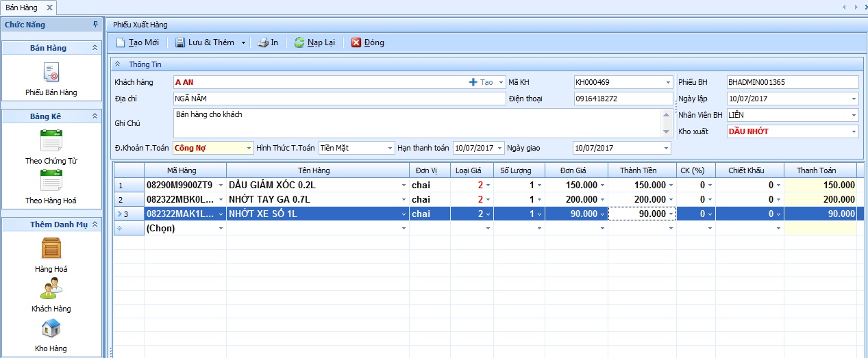The height and width of the screenshot is (358, 868).
Task: Open Khách Hàng customer icon
Action: coord(51,288)
